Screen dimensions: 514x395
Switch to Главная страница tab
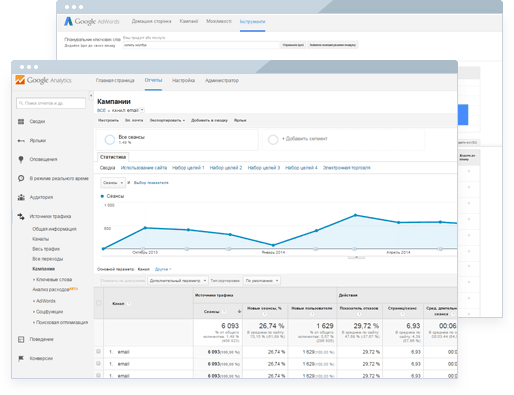pos(115,80)
